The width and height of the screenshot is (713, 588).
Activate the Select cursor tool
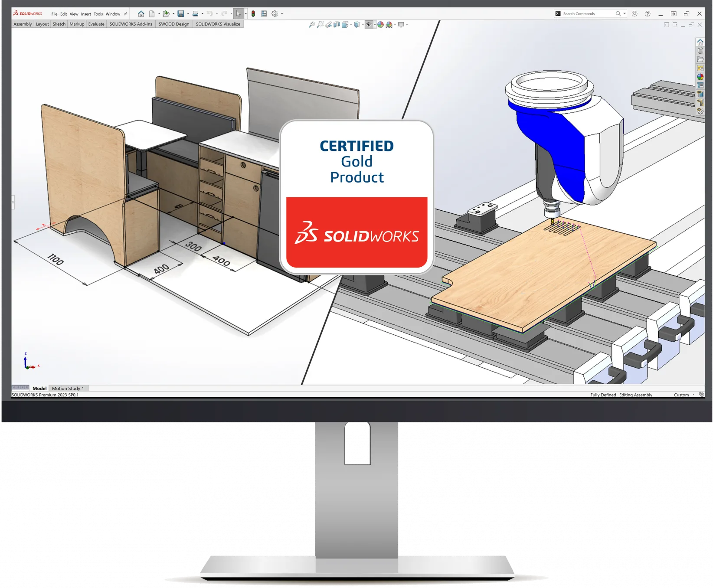(x=238, y=14)
